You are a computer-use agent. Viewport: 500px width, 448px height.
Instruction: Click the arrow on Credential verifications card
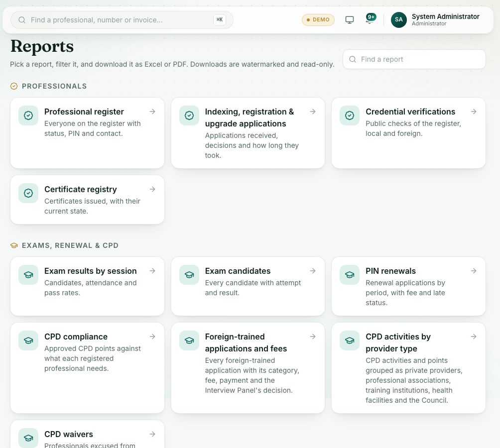[474, 112]
